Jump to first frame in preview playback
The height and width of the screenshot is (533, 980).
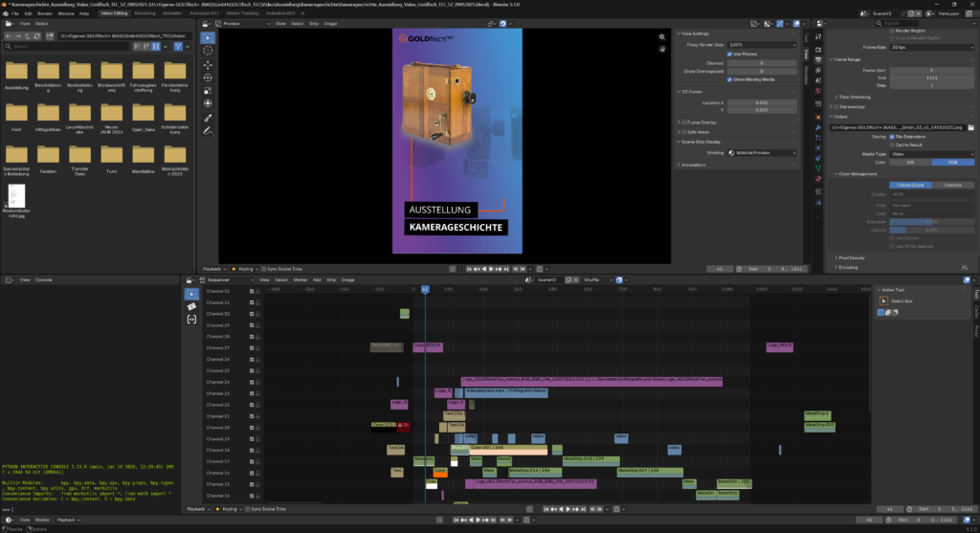pyautogui.click(x=469, y=269)
